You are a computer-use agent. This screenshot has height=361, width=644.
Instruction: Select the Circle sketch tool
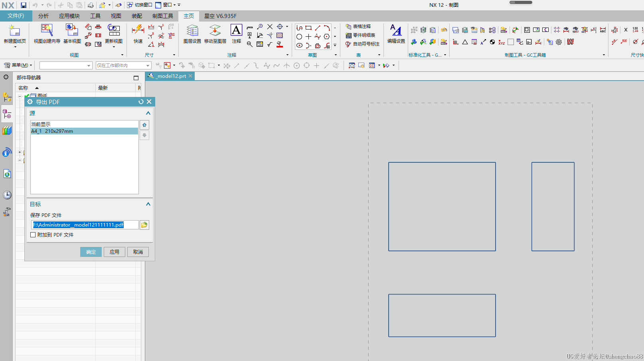299,36
